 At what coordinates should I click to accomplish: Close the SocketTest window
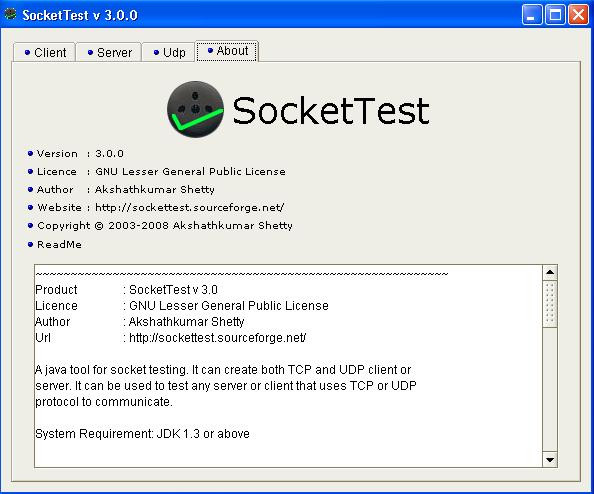click(x=578, y=15)
